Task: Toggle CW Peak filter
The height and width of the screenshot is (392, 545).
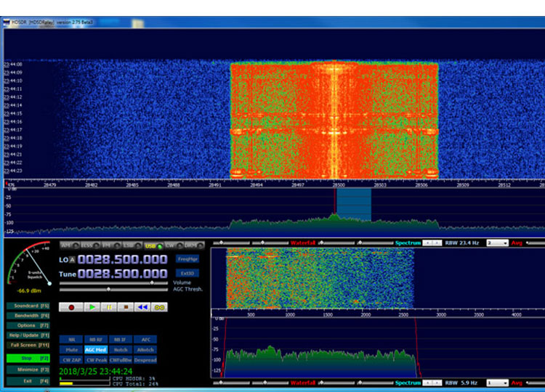Action: point(96,360)
